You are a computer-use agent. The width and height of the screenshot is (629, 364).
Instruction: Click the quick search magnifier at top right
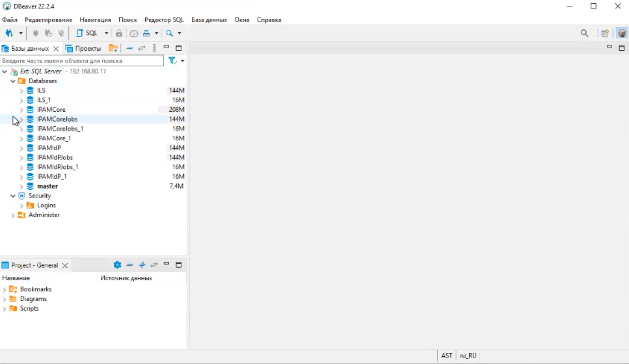[x=585, y=34]
